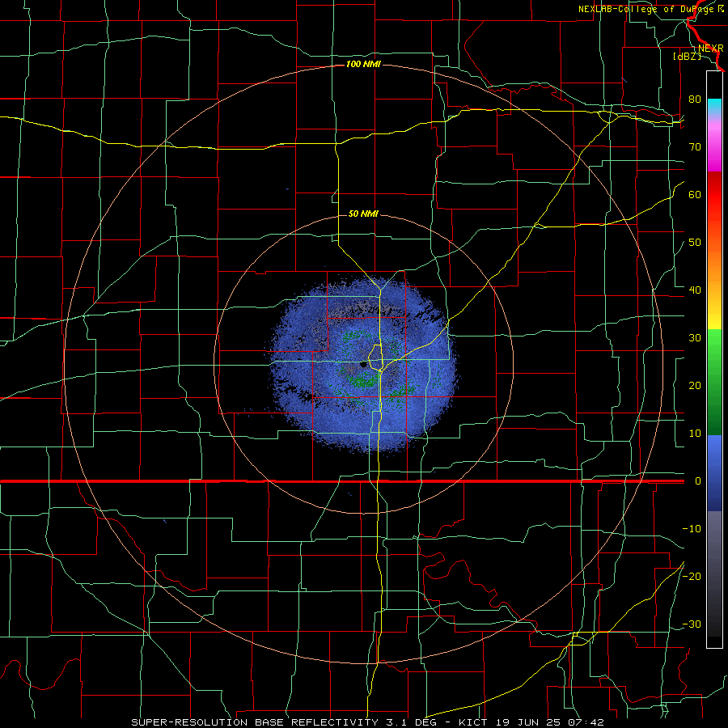Click the 70 value on dBZ scale

click(x=695, y=147)
